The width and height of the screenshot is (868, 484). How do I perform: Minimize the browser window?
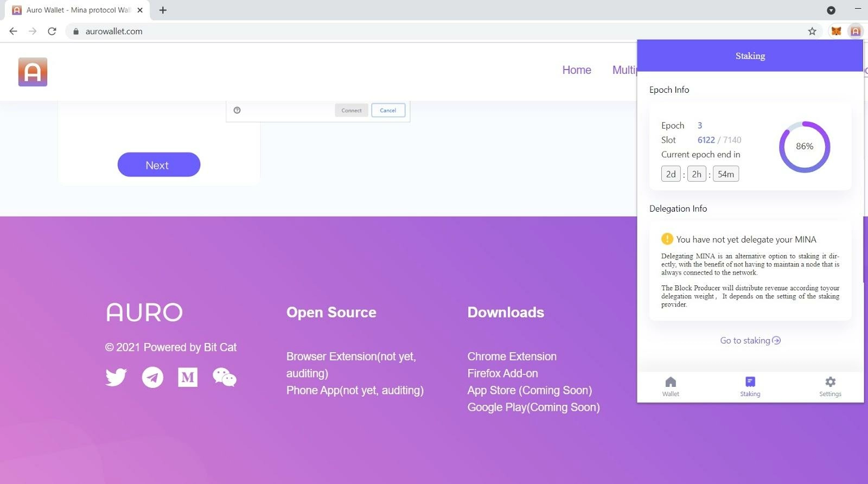click(x=858, y=9)
